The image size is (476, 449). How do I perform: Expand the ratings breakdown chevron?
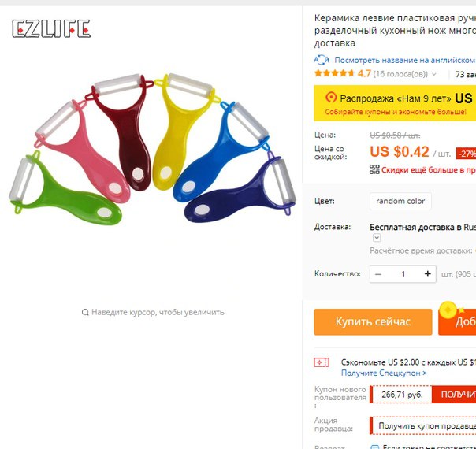click(x=434, y=74)
